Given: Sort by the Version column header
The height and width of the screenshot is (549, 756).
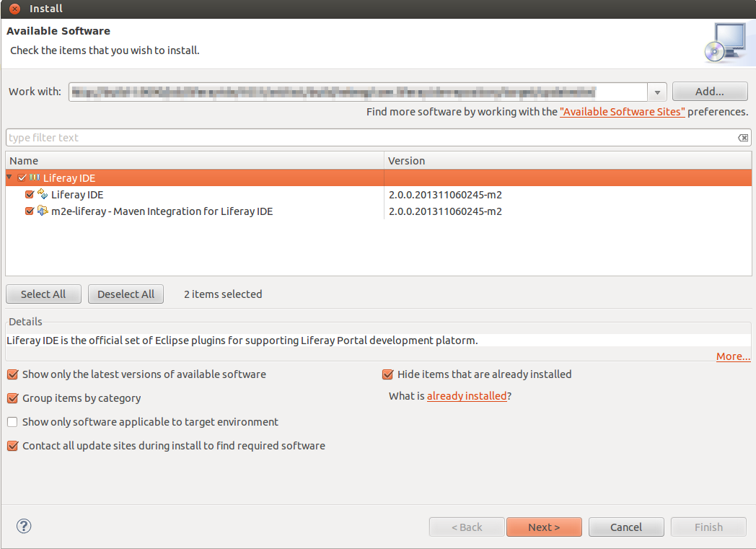Looking at the screenshot, I should (567, 161).
